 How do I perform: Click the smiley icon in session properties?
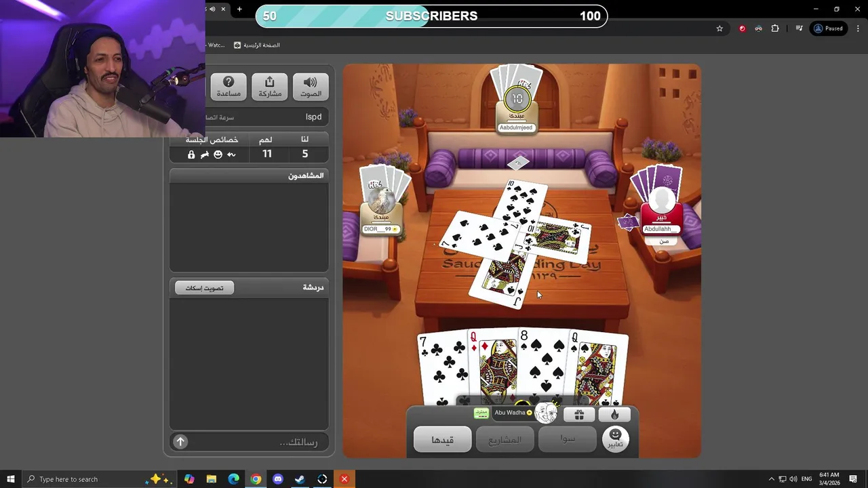pyautogui.click(x=218, y=155)
